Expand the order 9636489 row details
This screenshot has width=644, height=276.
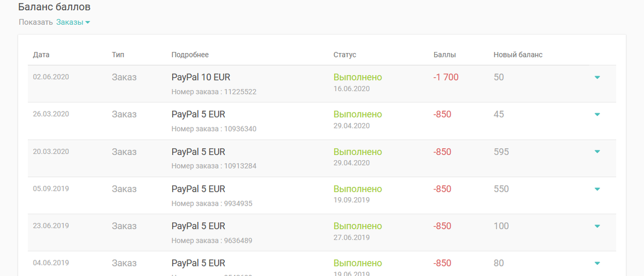[597, 226]
